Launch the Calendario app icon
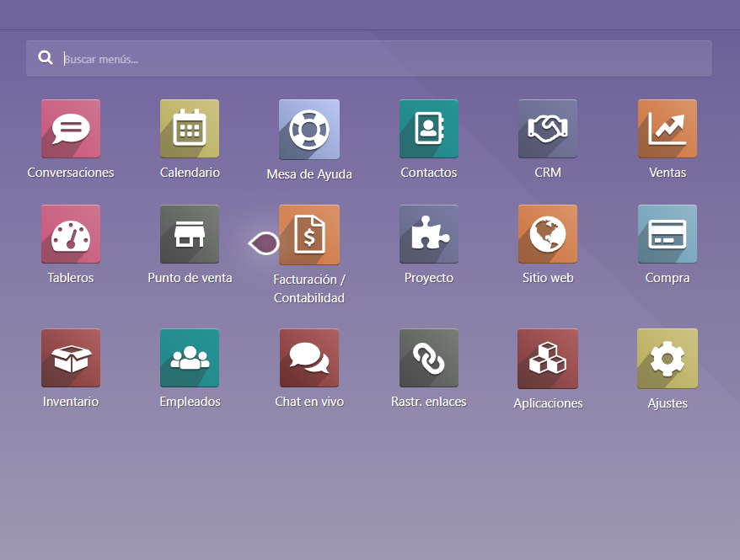The image size is (740, 560). (x=190, y=129)
